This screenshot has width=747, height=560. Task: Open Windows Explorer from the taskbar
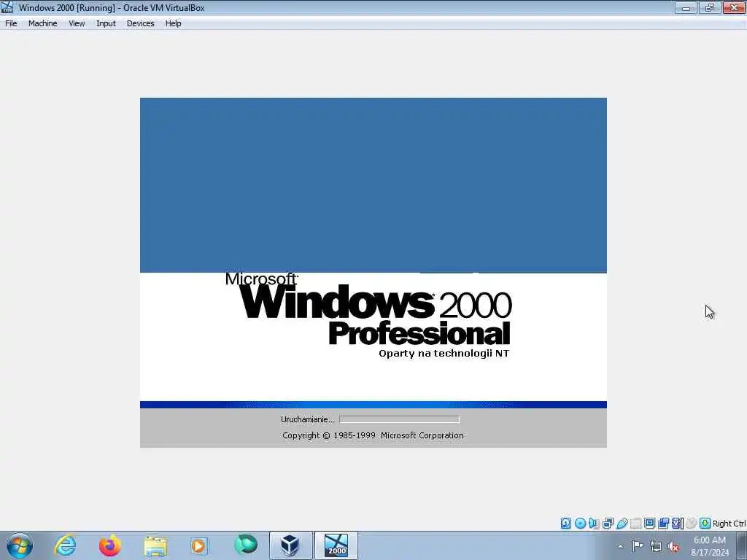pyautogui.click(x=155, y=545)
